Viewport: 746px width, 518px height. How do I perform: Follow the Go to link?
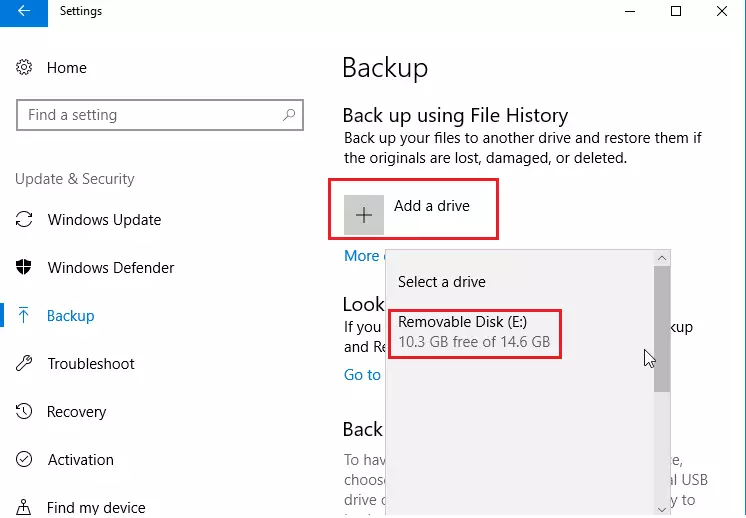[x=362, y=375]
